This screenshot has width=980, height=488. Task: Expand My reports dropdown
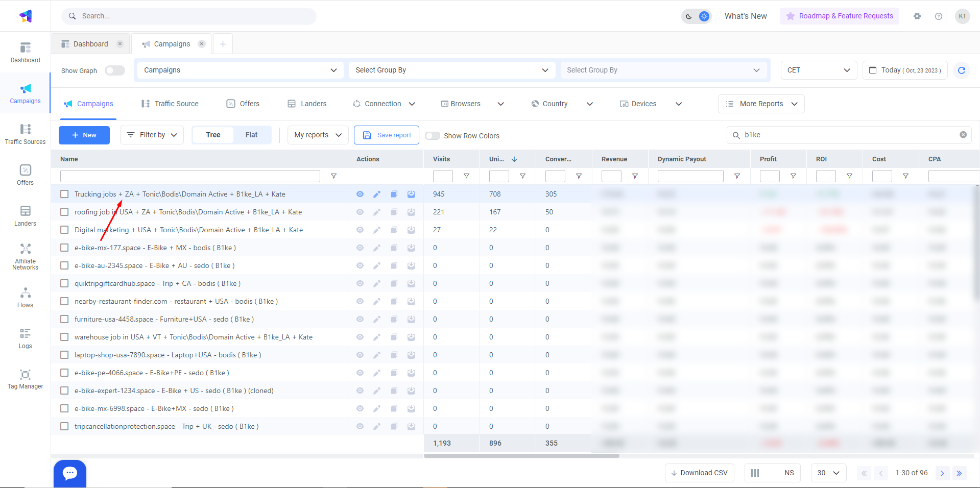(x=318, y=135)
